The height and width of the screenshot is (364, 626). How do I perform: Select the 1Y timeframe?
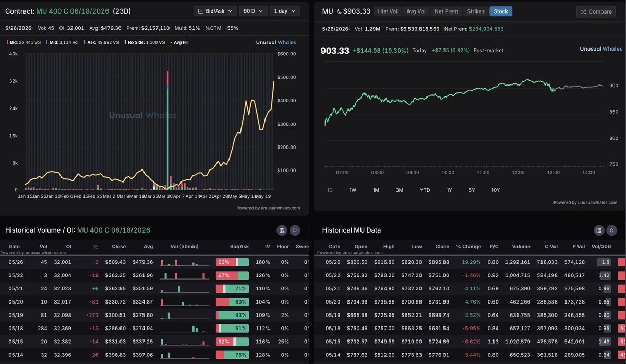click(x=449, y=190)
